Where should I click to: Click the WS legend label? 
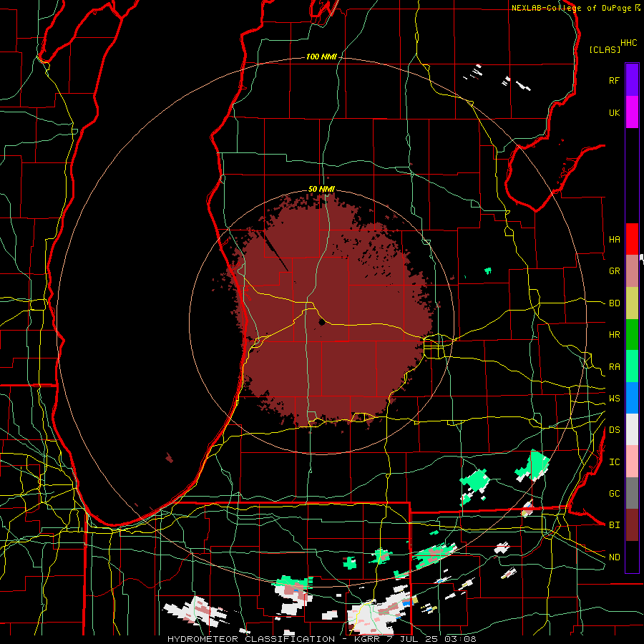(614, 399)
